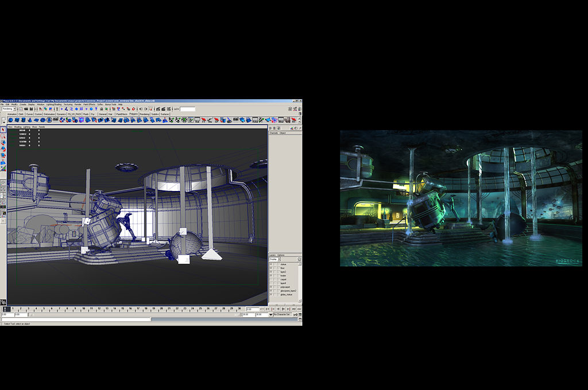Switch to the Animation shelf tab

pyautogui.click(x=12, y=114)
